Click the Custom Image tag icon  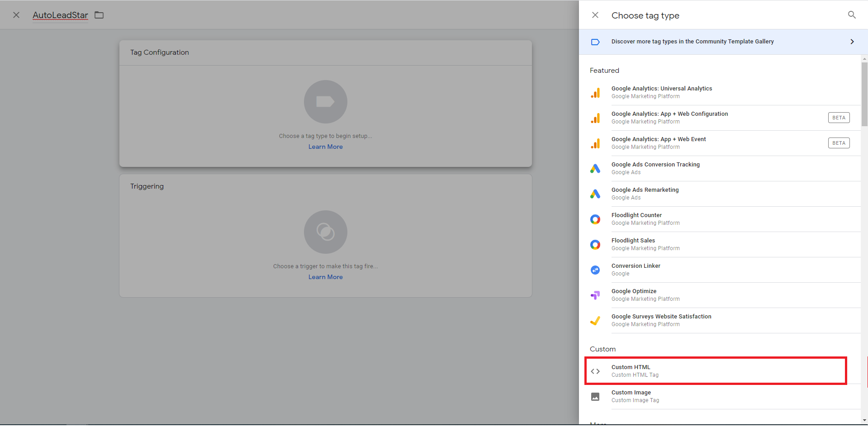pos(595,396)
